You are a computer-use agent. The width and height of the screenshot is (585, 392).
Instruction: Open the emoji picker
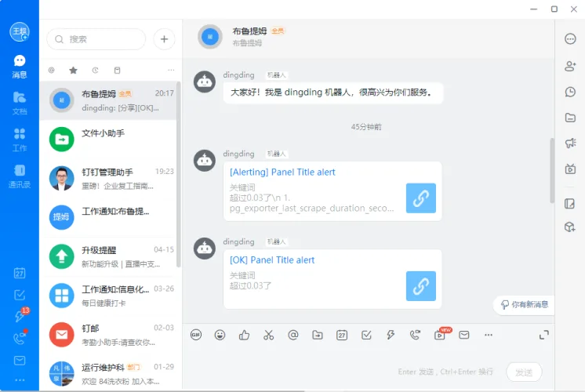(x=220, y=335)
